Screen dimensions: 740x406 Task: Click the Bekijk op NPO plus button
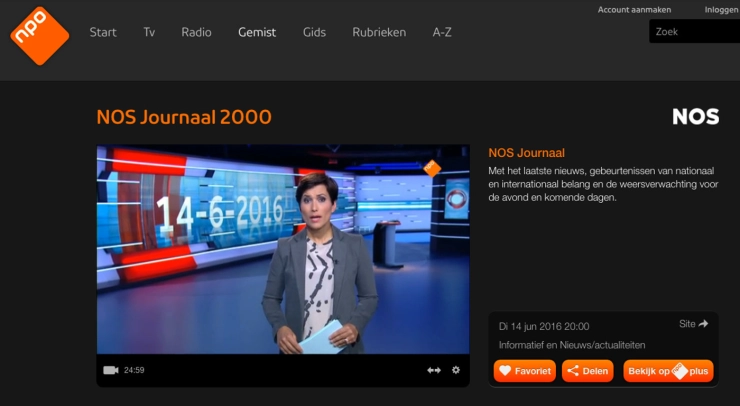668,371
